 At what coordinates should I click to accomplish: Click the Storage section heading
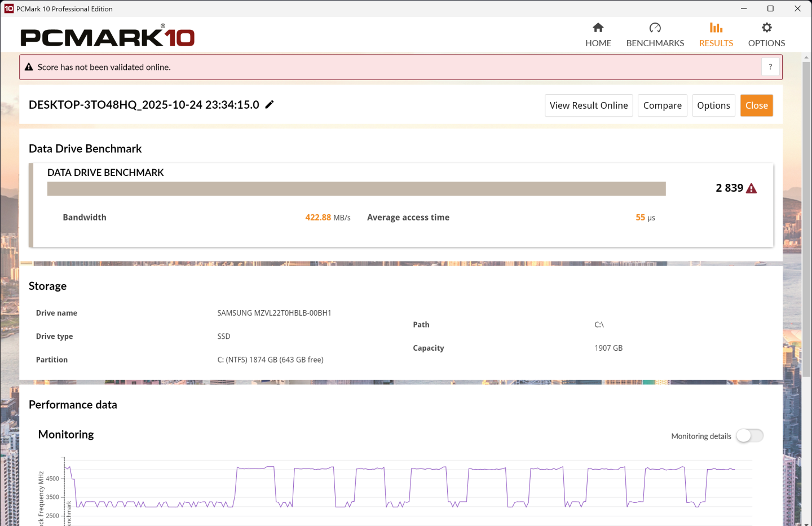pyautogui.click(x=47, y=286)
